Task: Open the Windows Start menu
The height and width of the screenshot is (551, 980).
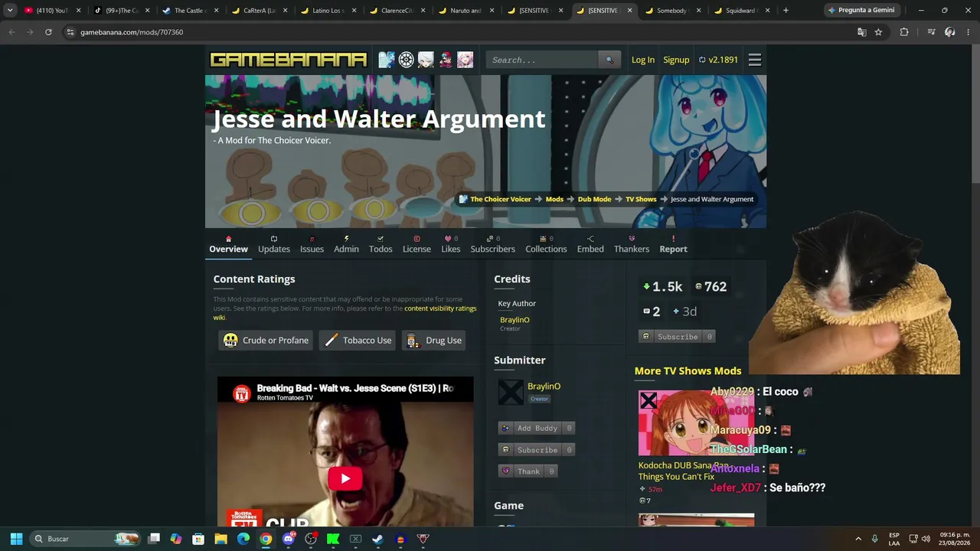Action: click(16, 539)
